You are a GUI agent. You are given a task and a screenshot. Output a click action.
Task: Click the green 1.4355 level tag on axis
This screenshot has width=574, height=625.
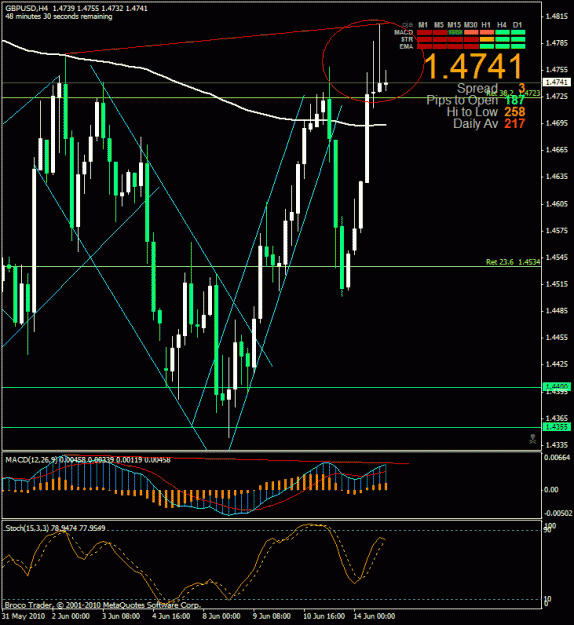(x=556, y=427)
